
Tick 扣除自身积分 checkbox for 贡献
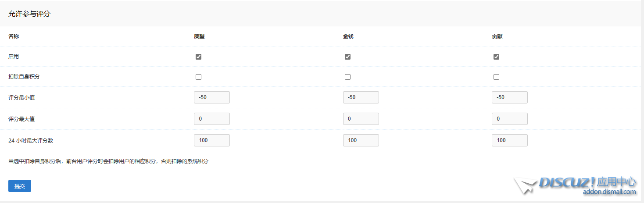[x=496, y=77]
